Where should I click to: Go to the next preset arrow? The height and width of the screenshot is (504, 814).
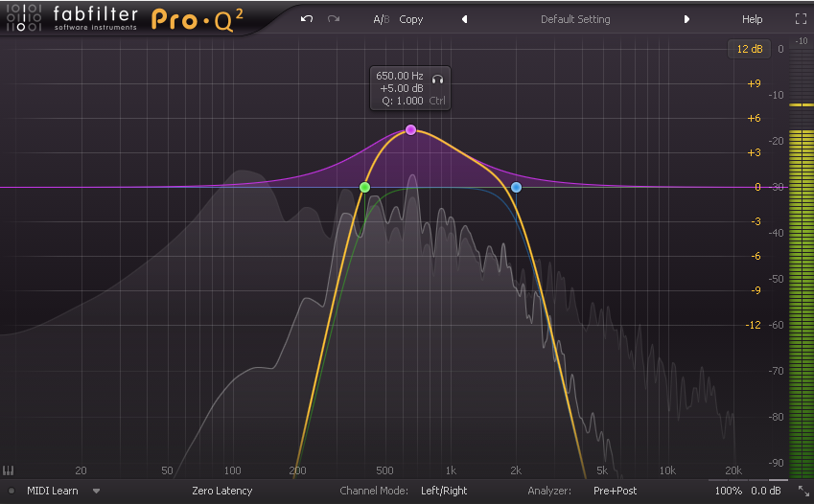[x=686, y=19]
